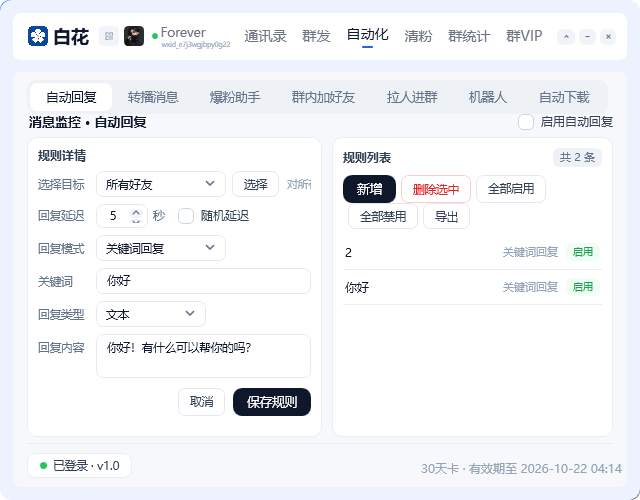Open the 群统计 tab
The height and width of the screenshot is (500, 640).
point(469,36)
